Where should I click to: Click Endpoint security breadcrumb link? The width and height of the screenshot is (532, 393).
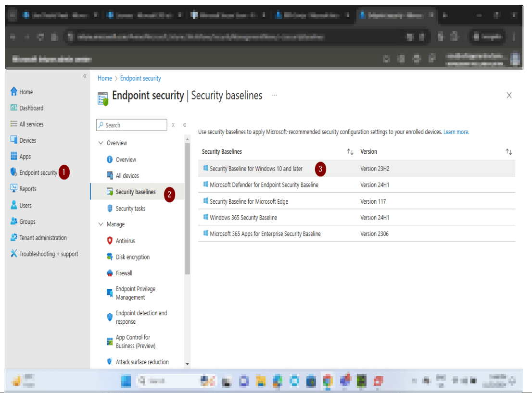[x=140, y=78]
